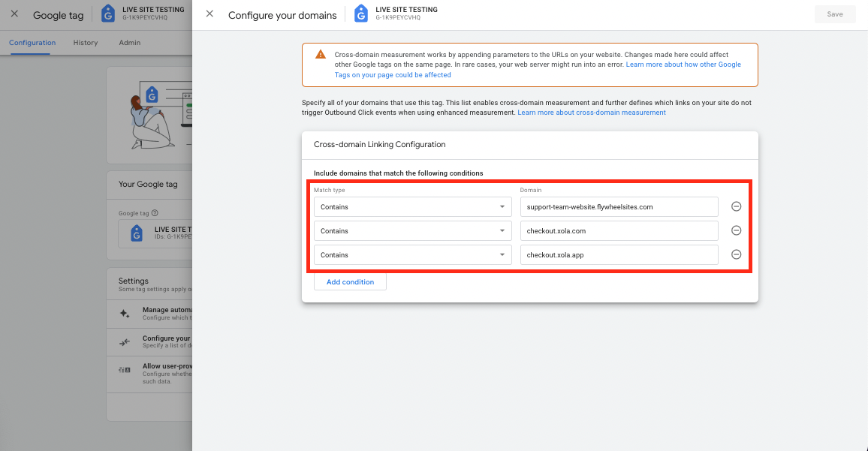This screenshot has height=451, width=868.
Task: Click the sparkle icon for Manage automatic events
Action: (x=125, y=314)
